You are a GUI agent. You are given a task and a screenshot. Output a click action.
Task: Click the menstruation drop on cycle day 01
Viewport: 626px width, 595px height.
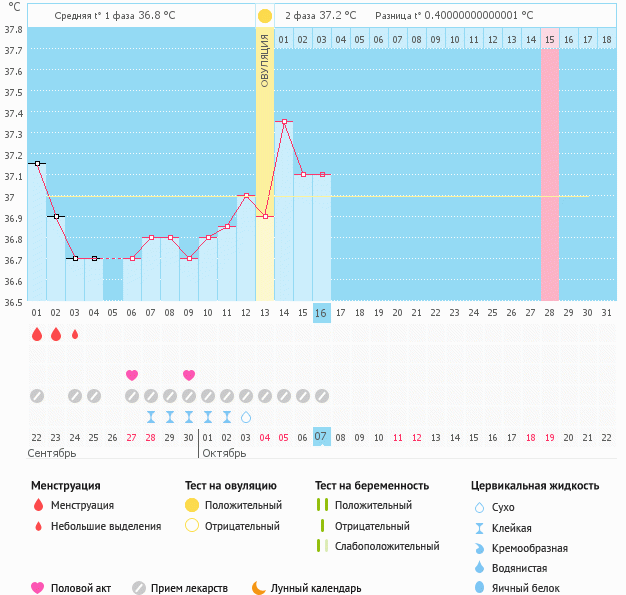tap(37, 335)
